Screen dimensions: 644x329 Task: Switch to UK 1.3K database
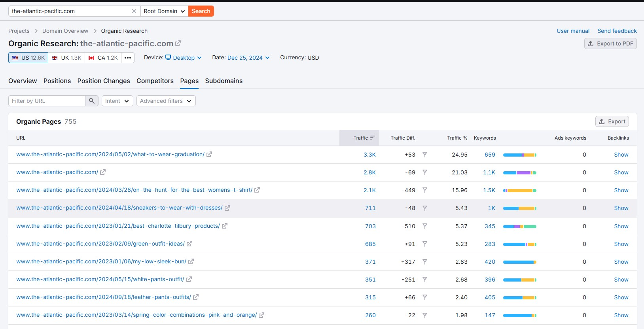(66, 58)
